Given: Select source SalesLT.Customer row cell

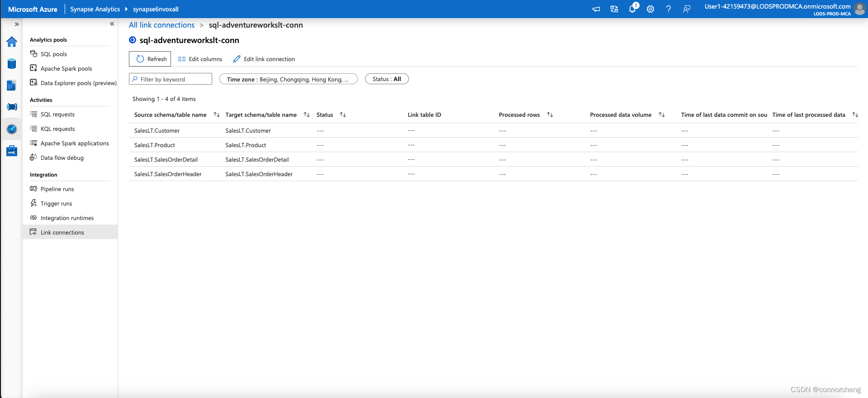Looking at the screenshot, I should click(157, 130).
